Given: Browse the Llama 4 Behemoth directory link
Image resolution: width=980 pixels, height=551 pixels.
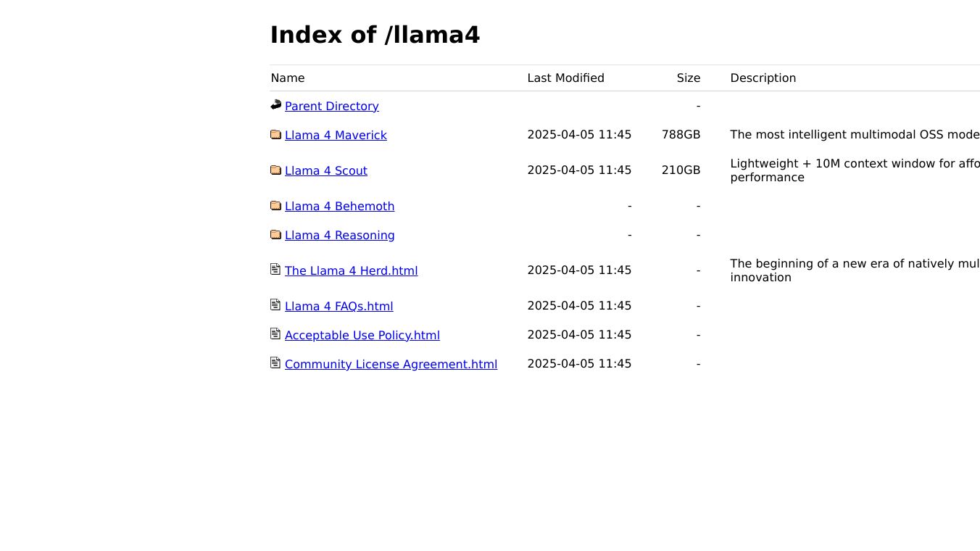Looking at the screenshot, I should [339, 207].
